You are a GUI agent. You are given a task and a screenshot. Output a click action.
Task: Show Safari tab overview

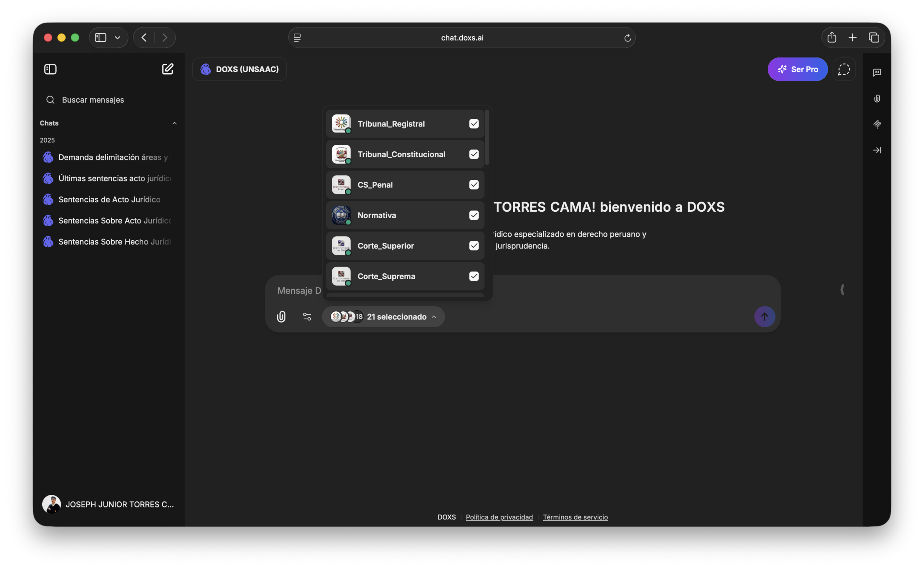874,37
